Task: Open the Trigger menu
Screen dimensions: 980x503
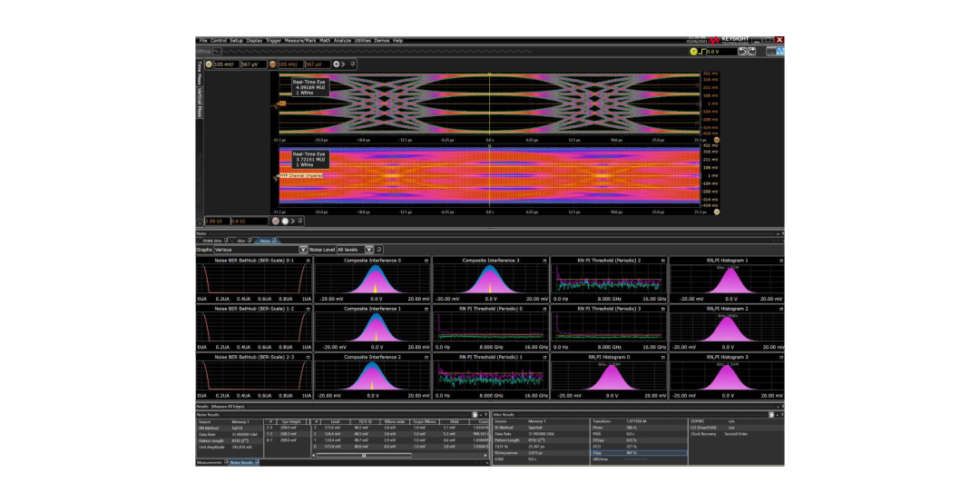Action: [x=274, y=41]
